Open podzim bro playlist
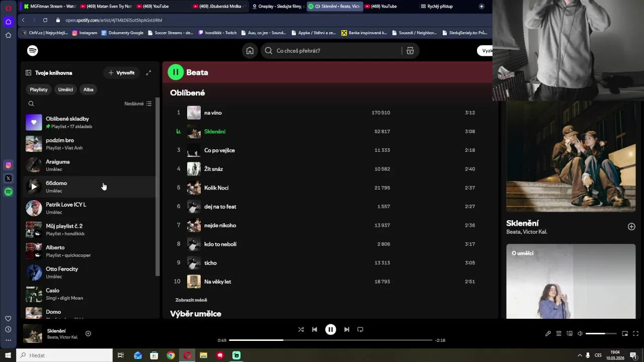 (x=90, y=144)
